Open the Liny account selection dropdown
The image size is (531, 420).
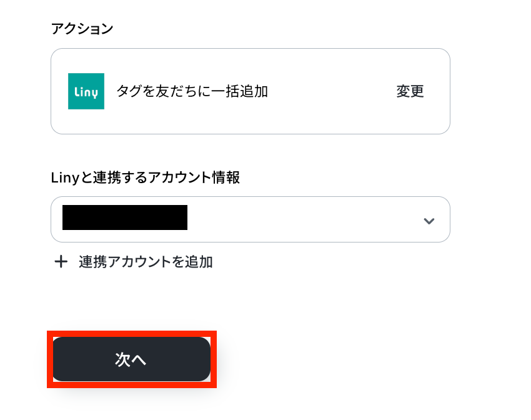pyautogui.click(x=250, y=219)
